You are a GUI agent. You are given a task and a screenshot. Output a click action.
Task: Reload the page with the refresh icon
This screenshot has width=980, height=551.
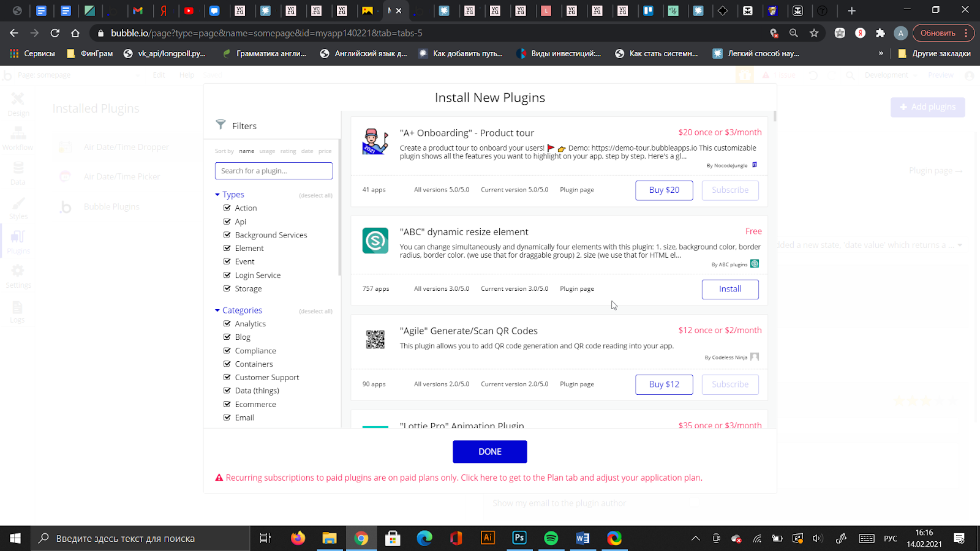coord(55,33)
